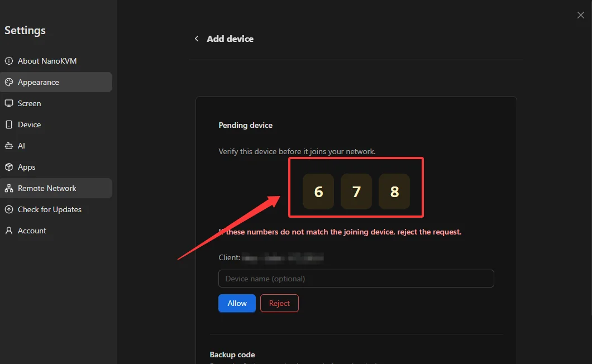Open the Apps settings page

(56, 167)
